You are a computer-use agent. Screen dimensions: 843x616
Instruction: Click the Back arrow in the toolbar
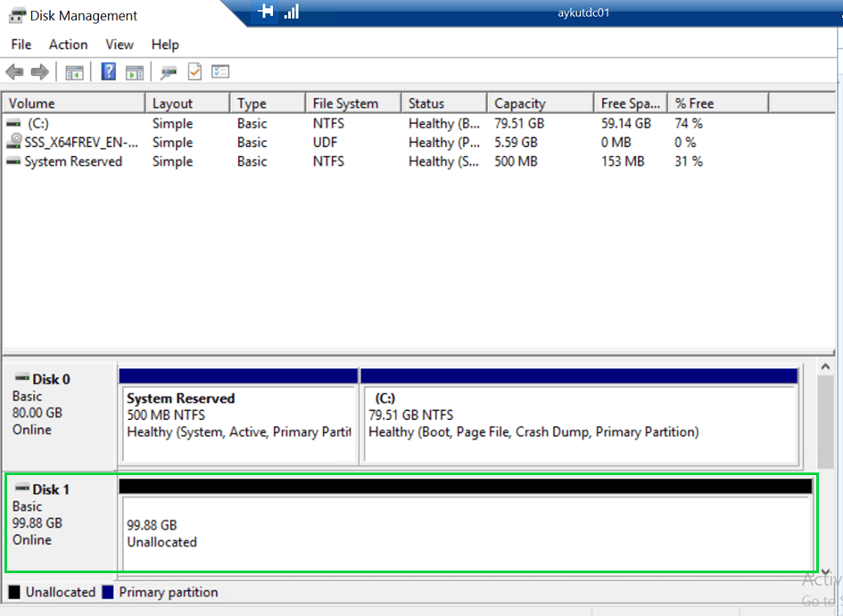tap(14, 72)
